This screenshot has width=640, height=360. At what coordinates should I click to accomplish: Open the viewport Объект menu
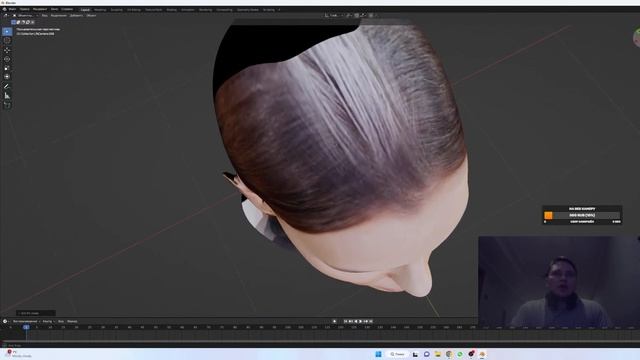pyautogui.click(x=91, y=16)
